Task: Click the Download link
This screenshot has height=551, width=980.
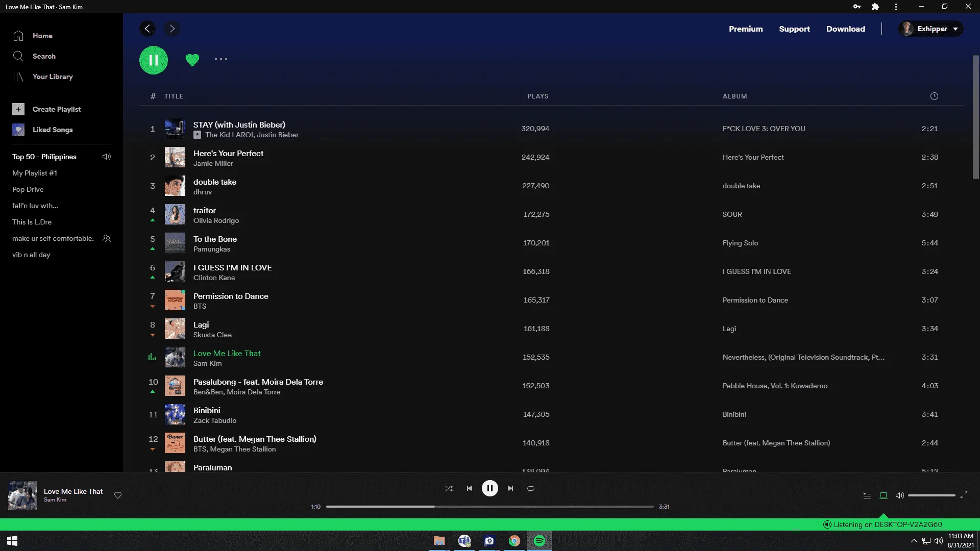Action: point(846,29)
